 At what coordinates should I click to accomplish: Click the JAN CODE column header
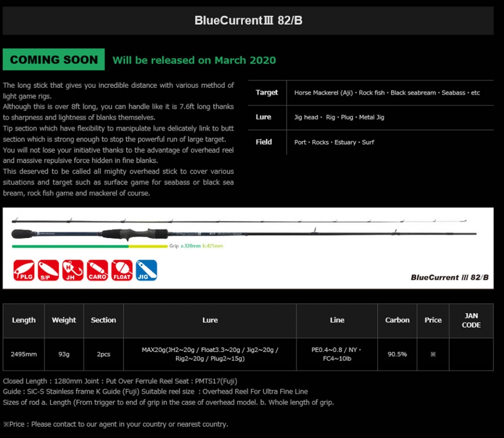point(471,320)
